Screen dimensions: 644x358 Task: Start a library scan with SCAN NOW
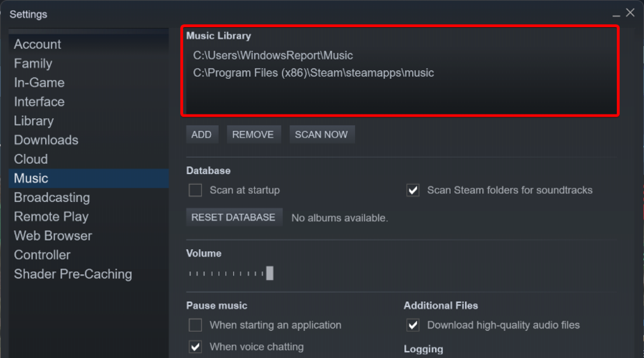[321, 135]
